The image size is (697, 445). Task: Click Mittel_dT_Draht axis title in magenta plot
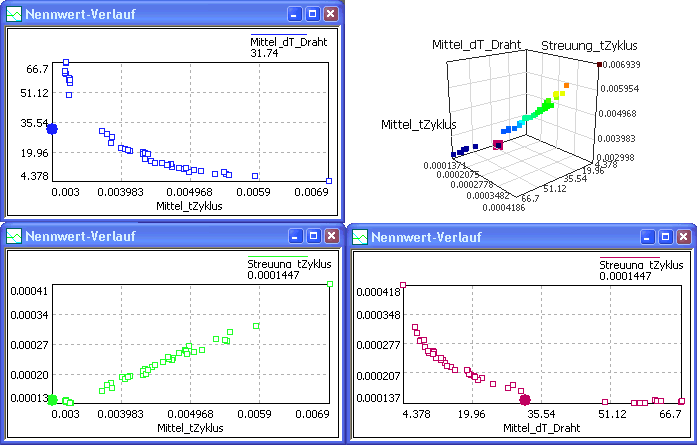tap(541, 428)
